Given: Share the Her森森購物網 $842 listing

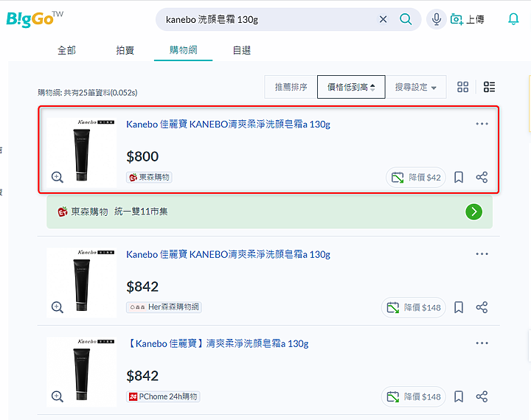Looking at the screenshot, I should click(x=482, y=307).
